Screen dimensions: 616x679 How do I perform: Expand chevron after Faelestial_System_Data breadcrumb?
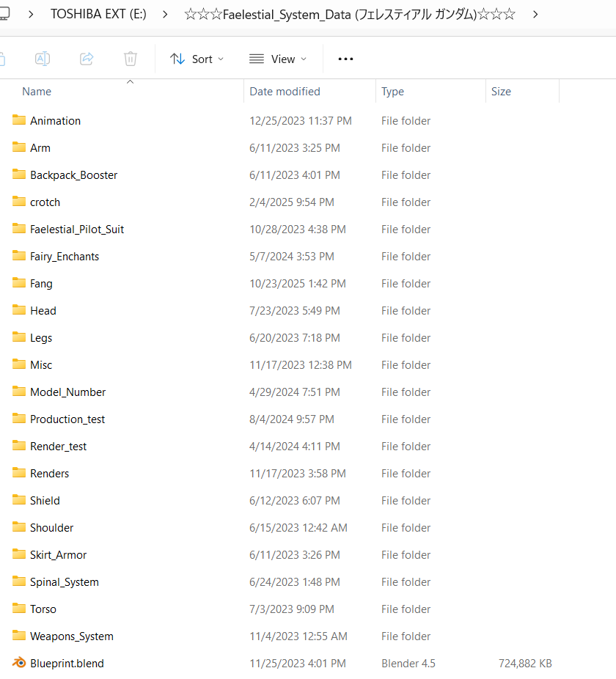535,15
